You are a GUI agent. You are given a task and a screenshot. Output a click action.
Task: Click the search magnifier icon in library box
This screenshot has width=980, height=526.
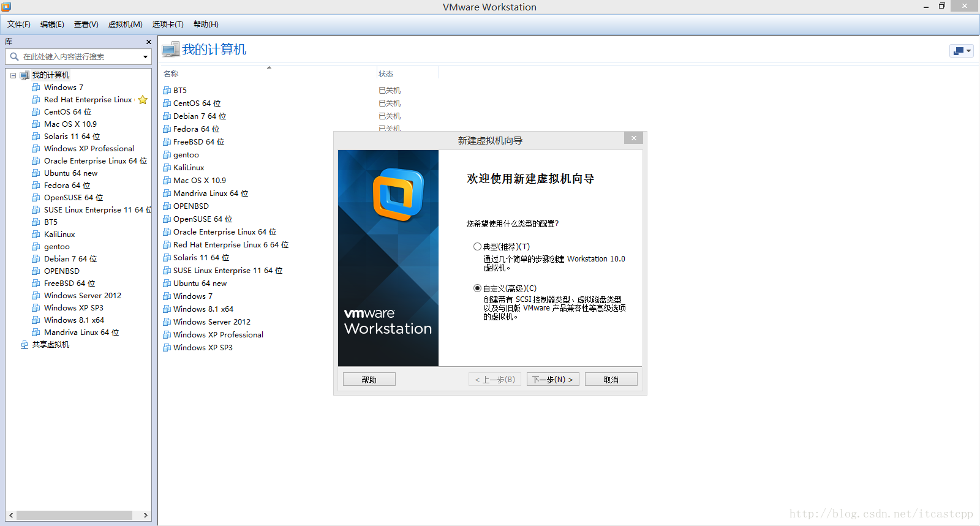pyautogui.click(x=14, y=56)
